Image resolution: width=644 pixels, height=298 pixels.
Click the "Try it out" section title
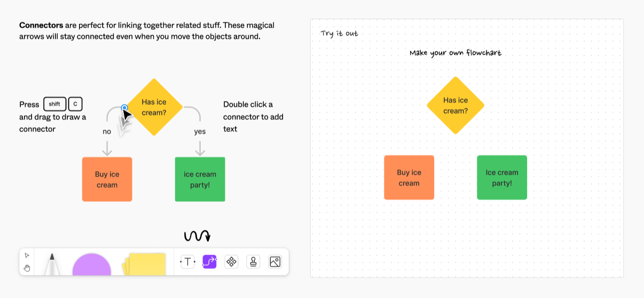coord(339,34)
